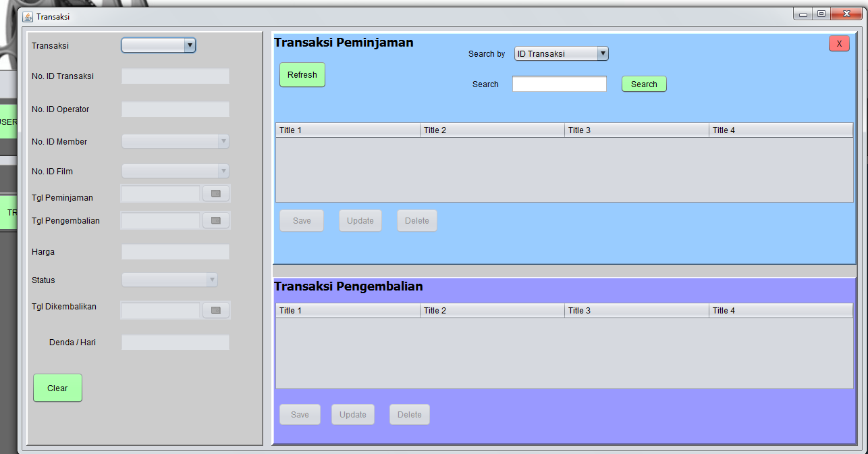Screen dimensions: 868x454
Task: Click the Search button
Action: tap(643, 84)
